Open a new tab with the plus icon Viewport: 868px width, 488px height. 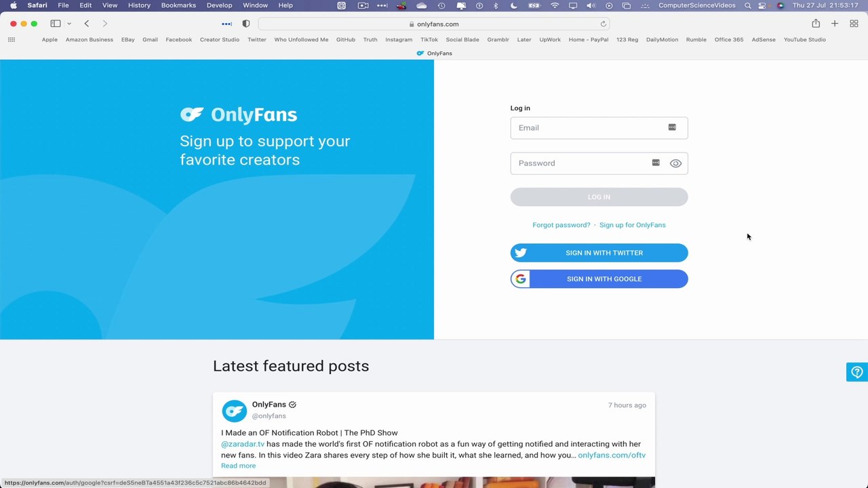(x=835, y=24)
